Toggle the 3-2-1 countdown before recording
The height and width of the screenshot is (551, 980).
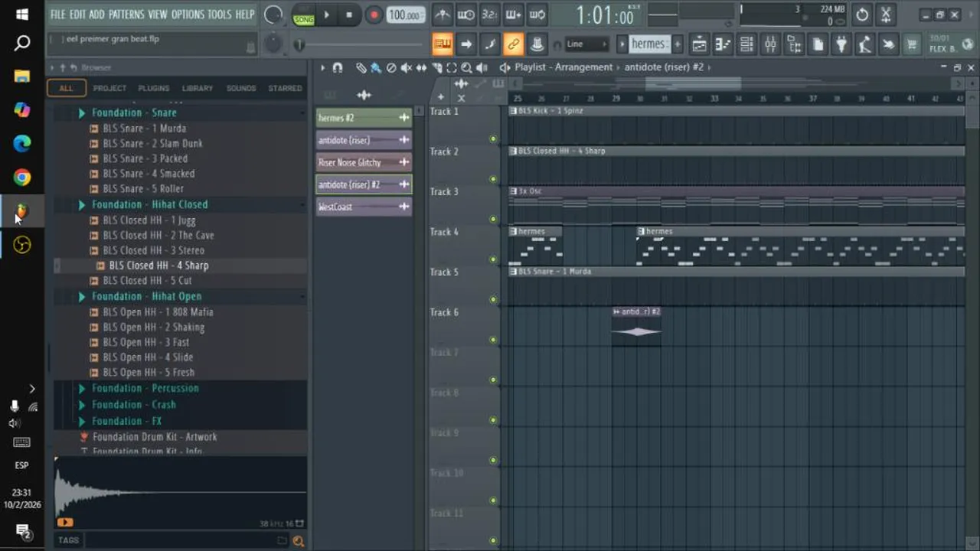(x=490, y=15)
